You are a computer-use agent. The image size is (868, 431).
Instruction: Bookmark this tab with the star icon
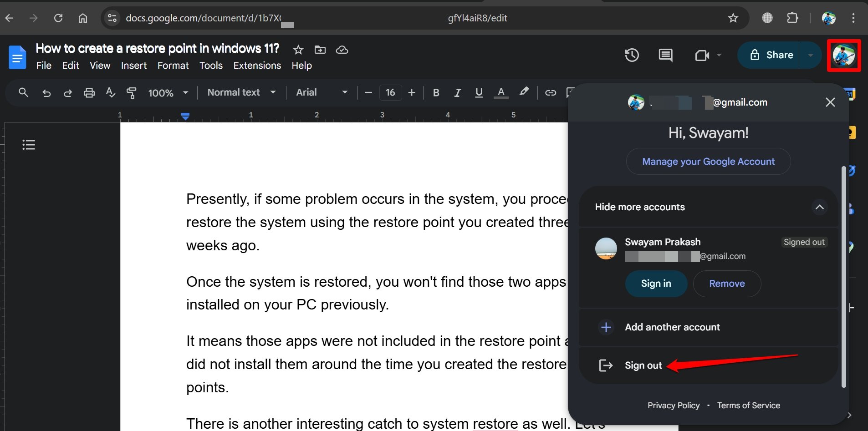click(733, 18)
